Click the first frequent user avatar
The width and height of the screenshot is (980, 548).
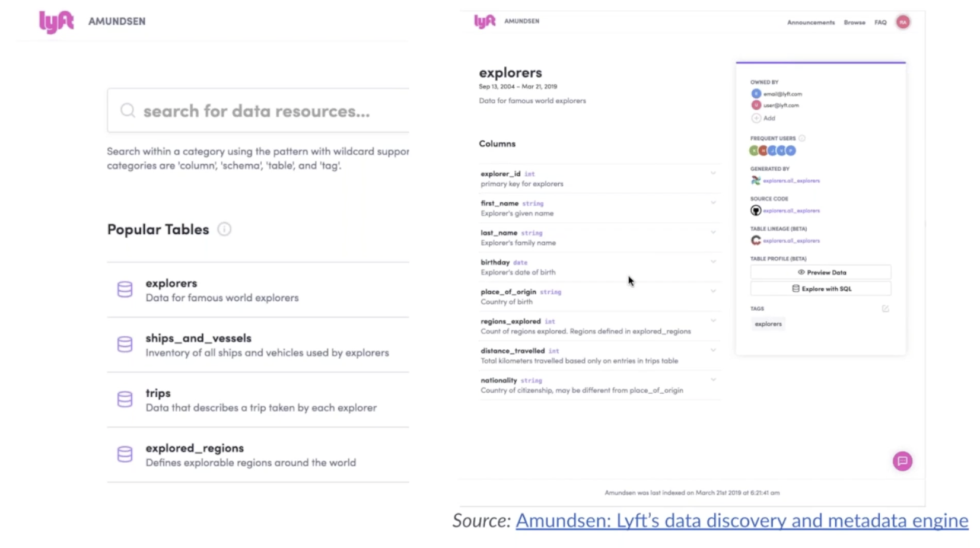click(755, 151)
